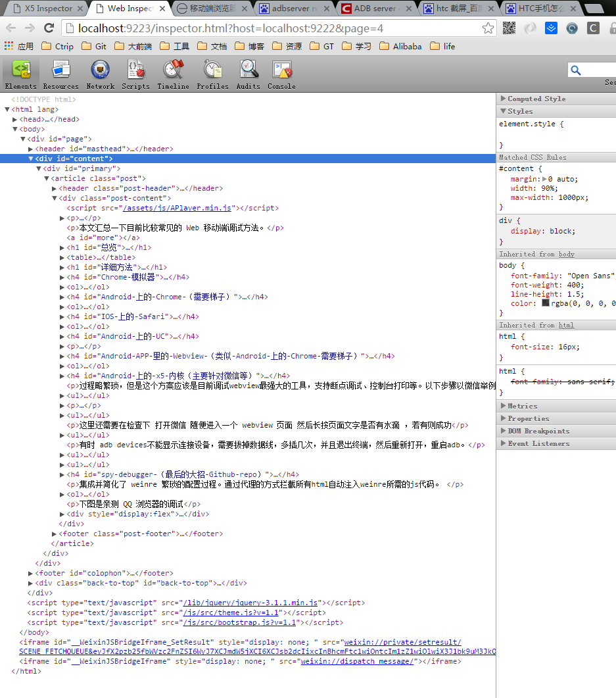Open the APlayer.min.js source link
This screenshot has height=698, width=616.
click(x=177, y=208)
